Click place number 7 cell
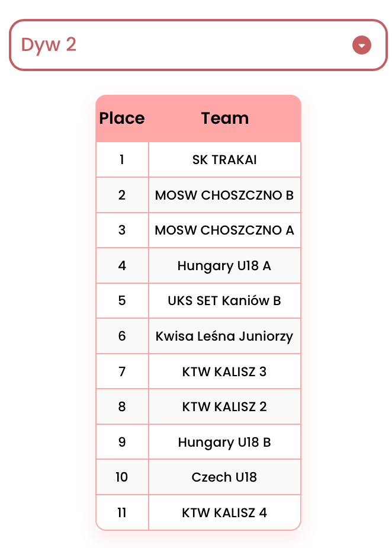The image size is (392, 548). point(122,371)
